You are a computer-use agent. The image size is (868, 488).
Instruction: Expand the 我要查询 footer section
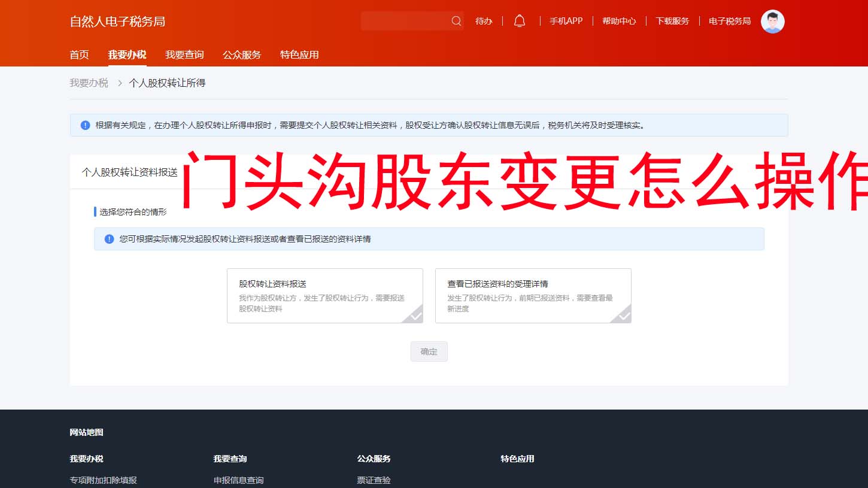(229, 459)
